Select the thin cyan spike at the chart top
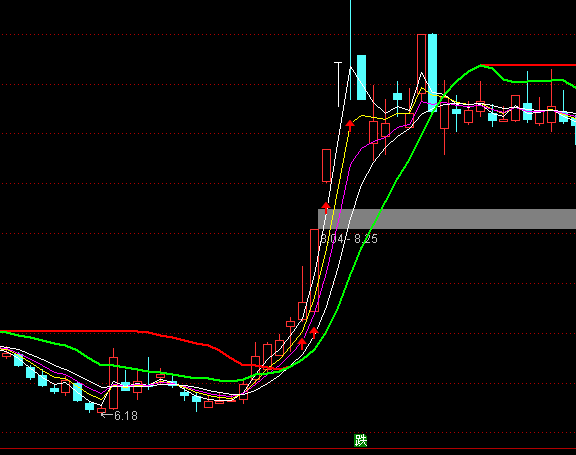Image resolution: width=576 pixels, height=455 pixels. 350,50
